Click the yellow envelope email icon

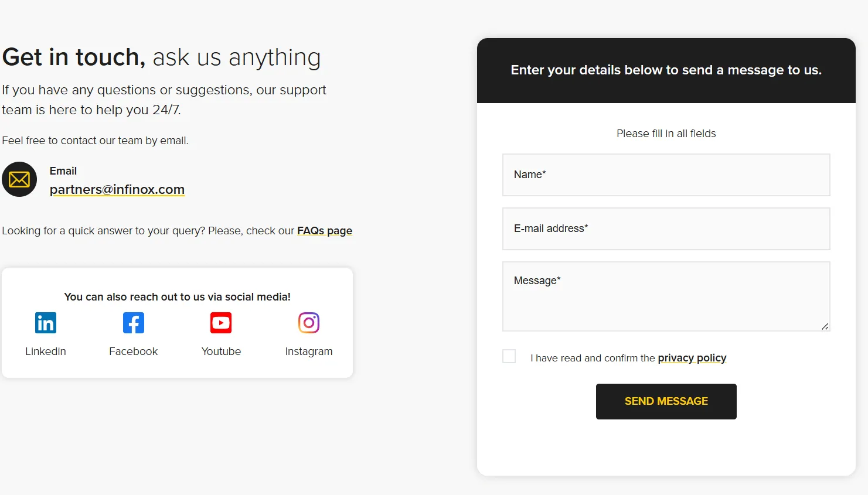[x=19, y=179]
